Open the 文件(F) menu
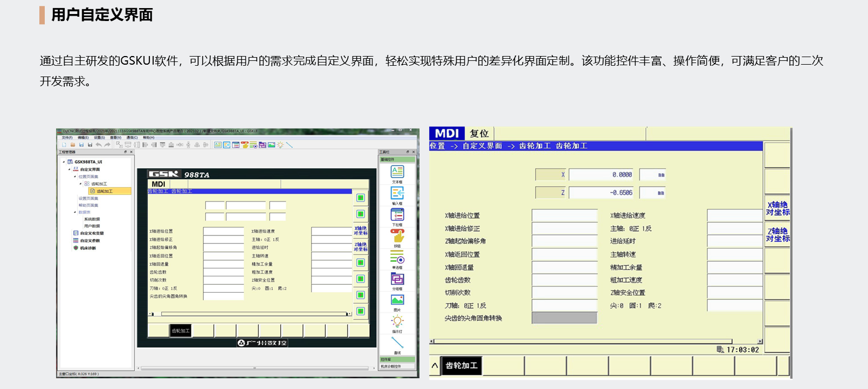 tap(67, 138)
